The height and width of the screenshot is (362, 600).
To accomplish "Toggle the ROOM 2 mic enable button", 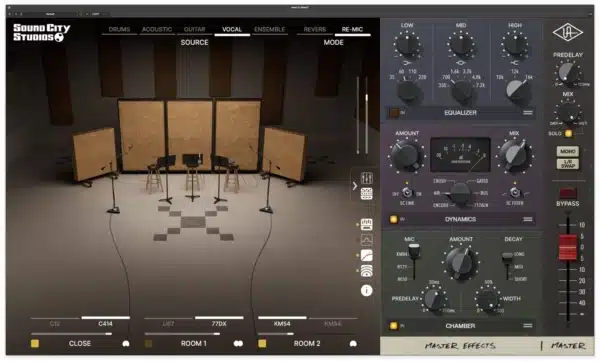I will point(262,344).
